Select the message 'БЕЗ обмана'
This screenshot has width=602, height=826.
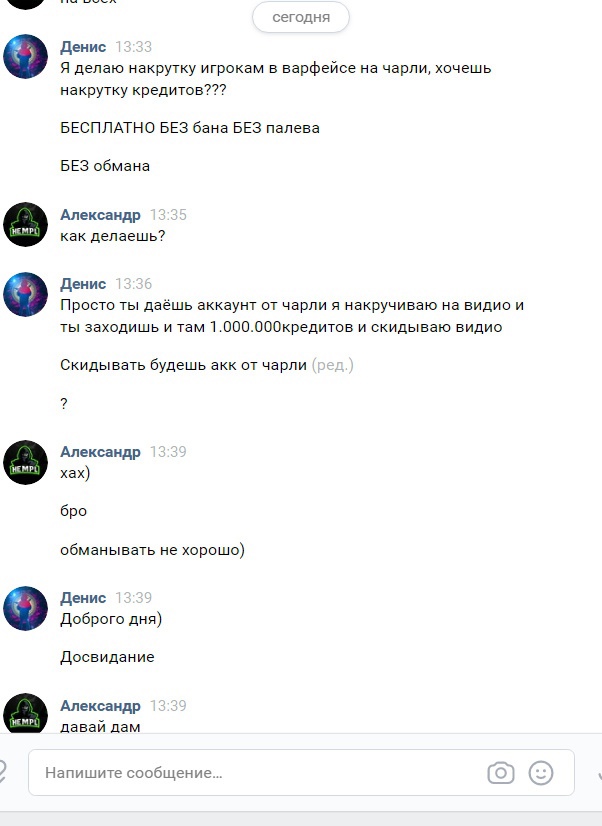[105, 166]
